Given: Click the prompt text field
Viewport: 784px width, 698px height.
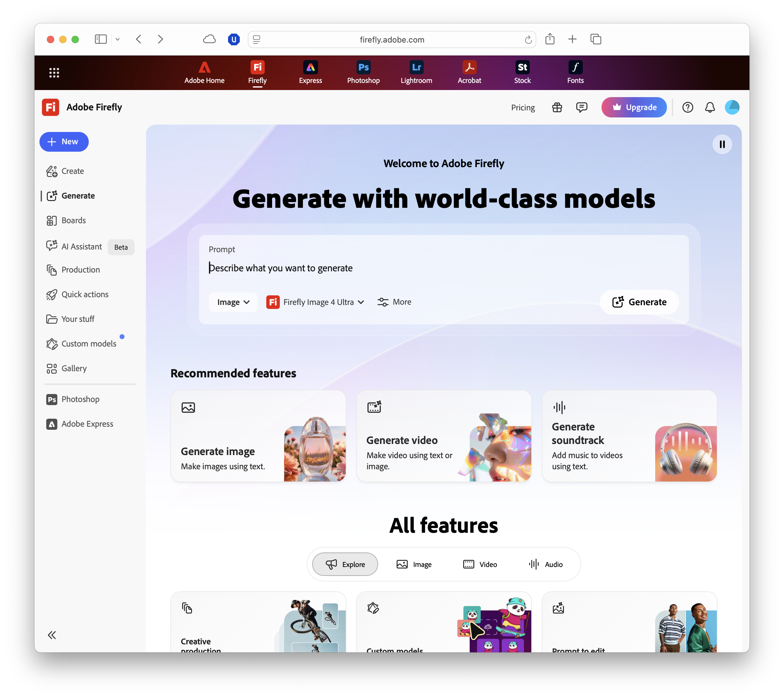Looking at the screenshot, I should point(443,268).
